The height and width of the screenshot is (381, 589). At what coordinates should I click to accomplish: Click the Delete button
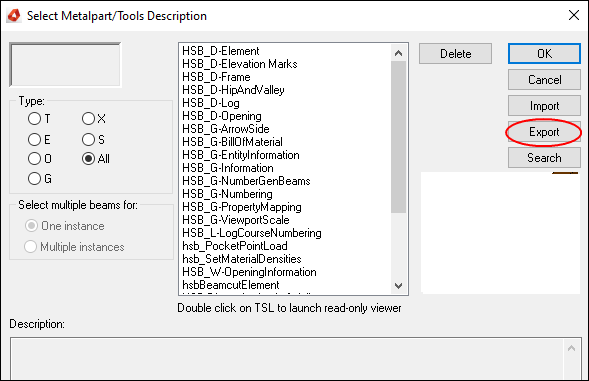coord(455,54)
